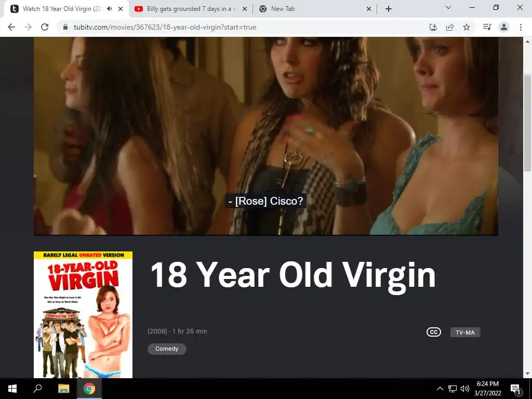This screenshot has width=532, height=399.
Task: Go back to the previous page
Action: [x=11, y=27]
